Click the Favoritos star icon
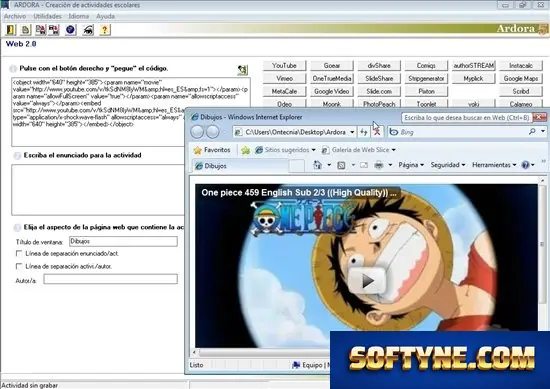Screen dimensions: 550x389 pyautogui.click(x=197, y=150)
